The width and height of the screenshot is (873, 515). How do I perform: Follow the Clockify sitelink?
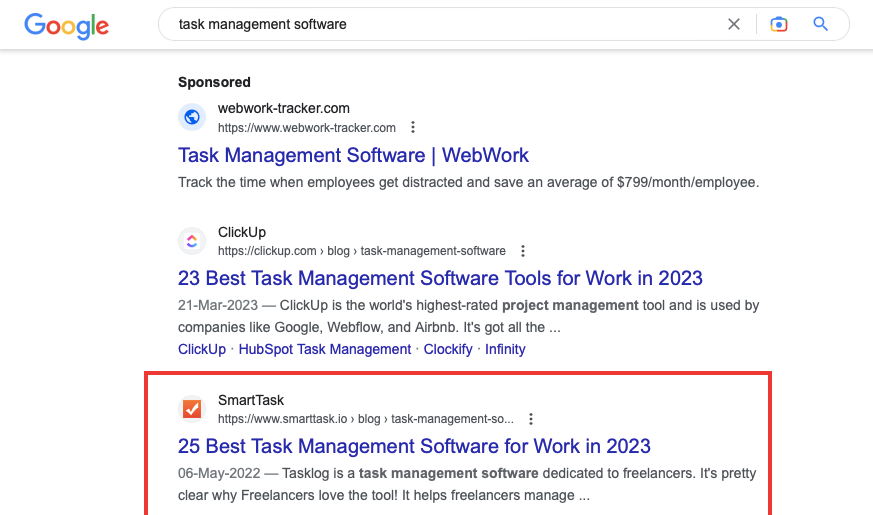click(448, 349)
